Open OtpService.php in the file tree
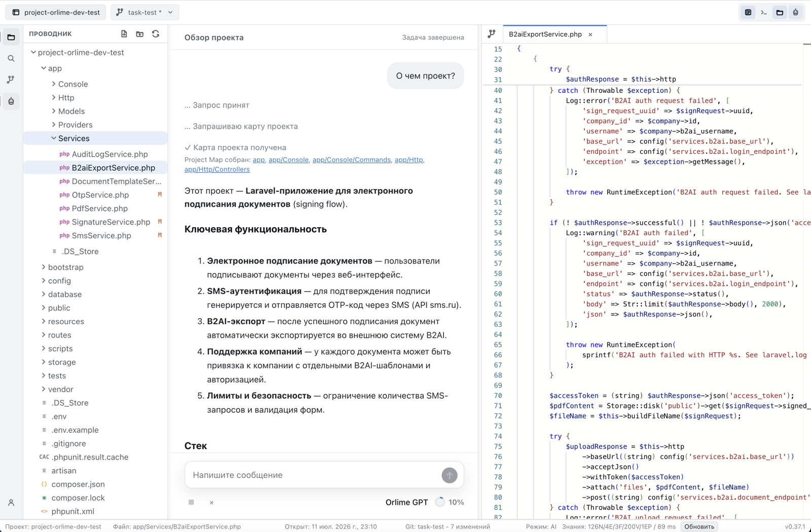This screenshot has height=532, width=811. tap(96, 195)
